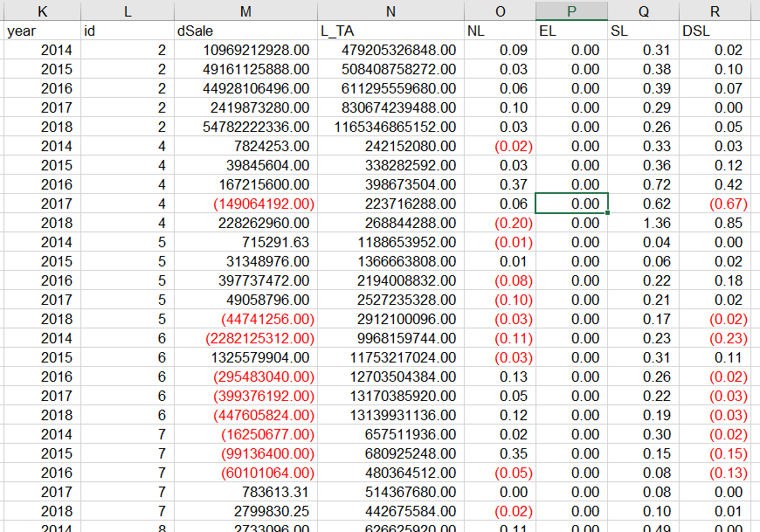
Task: Select NL cell 0.35
Action: point(501,453)
